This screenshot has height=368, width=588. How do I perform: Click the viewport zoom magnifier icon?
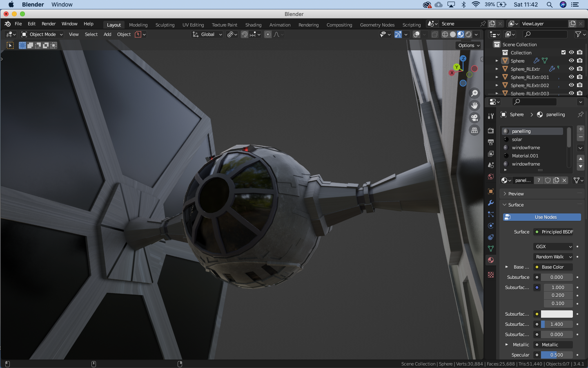(474, 93)
